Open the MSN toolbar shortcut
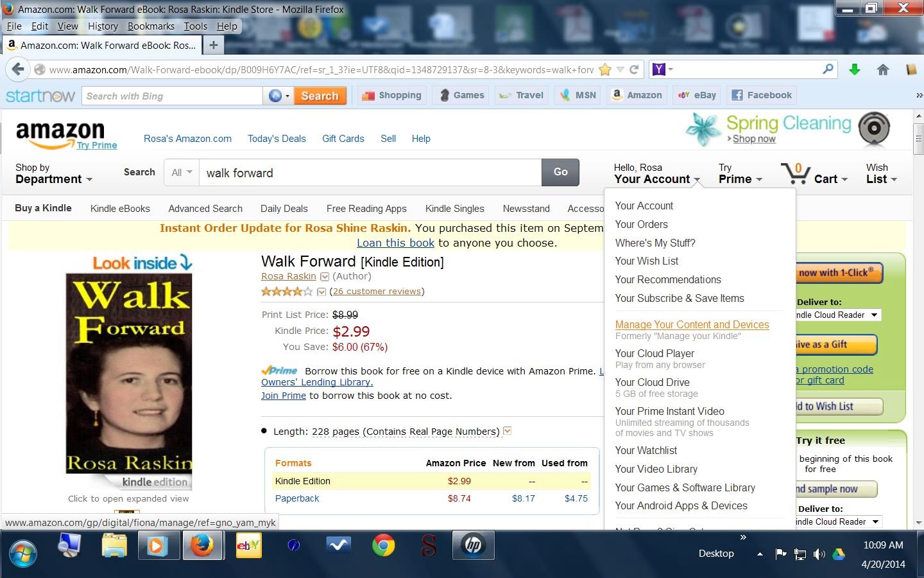This screenshot has height=578, width=924. 578,95
